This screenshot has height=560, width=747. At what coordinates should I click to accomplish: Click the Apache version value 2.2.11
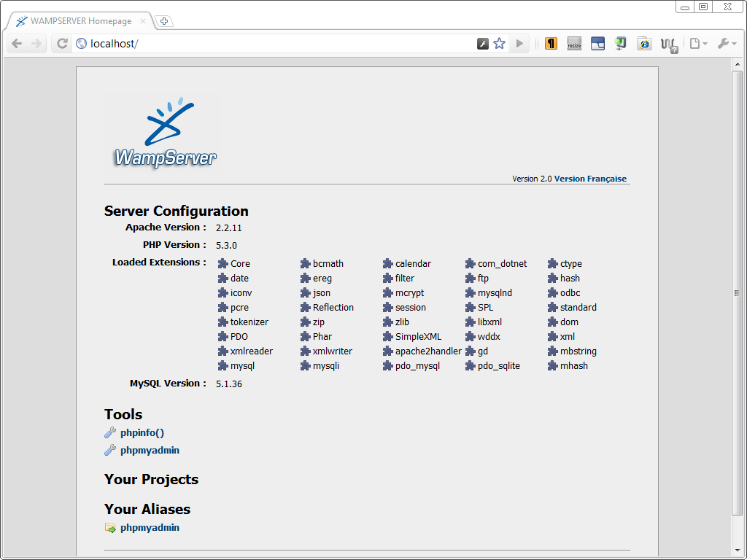click(228, 228)
